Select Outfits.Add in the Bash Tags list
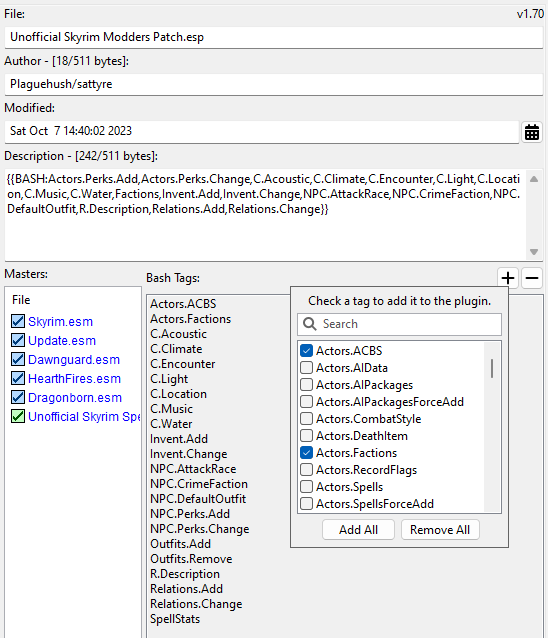Viewport: 548px width, 638px height. pos(181,544)
